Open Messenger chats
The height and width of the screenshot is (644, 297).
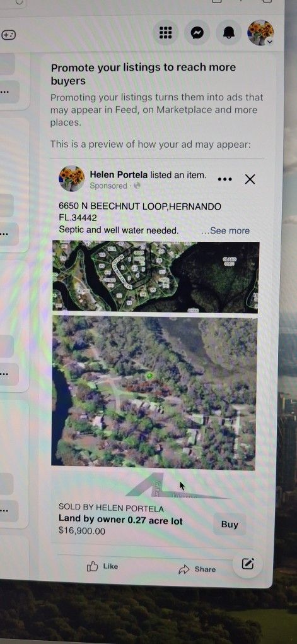[197, 32]
